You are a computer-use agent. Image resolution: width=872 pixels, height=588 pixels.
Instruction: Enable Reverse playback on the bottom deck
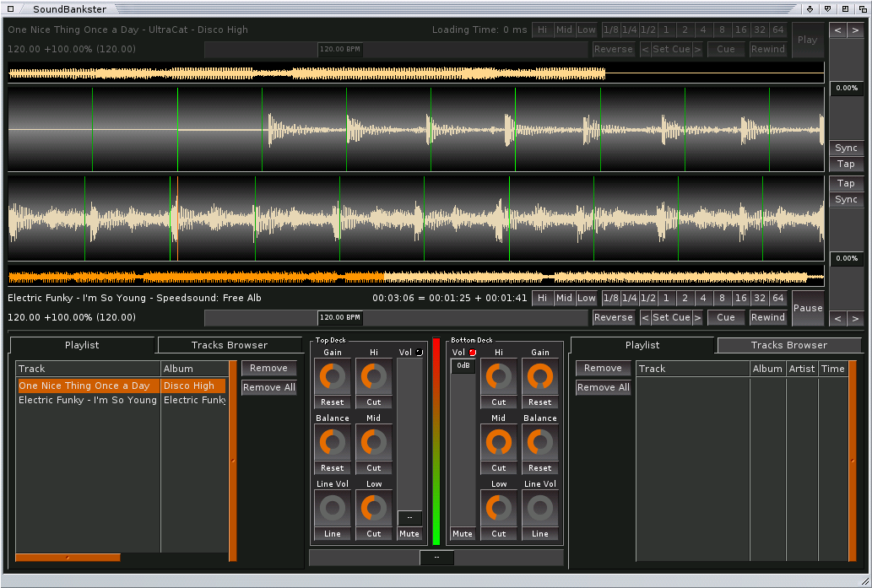(x=613, y=317)
